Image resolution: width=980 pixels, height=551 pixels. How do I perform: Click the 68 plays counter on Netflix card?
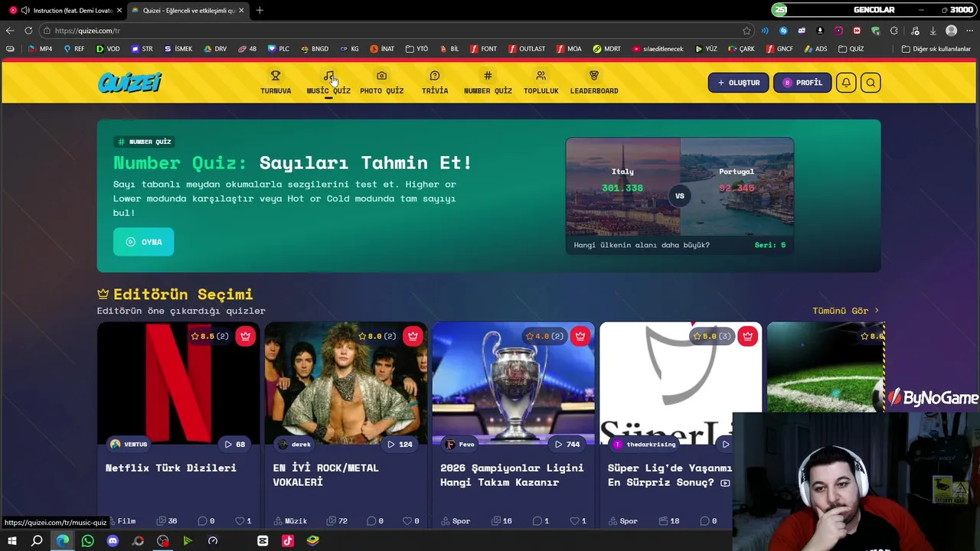pos(234,444)
